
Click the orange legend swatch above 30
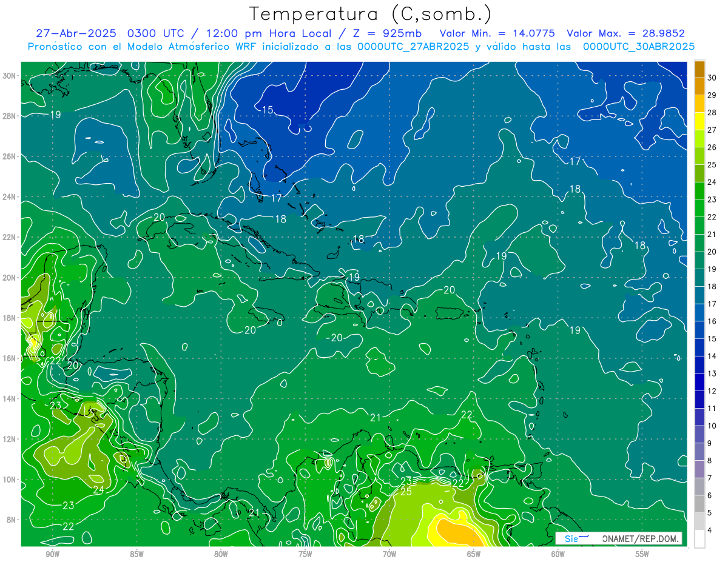click(x=699, y=69)
